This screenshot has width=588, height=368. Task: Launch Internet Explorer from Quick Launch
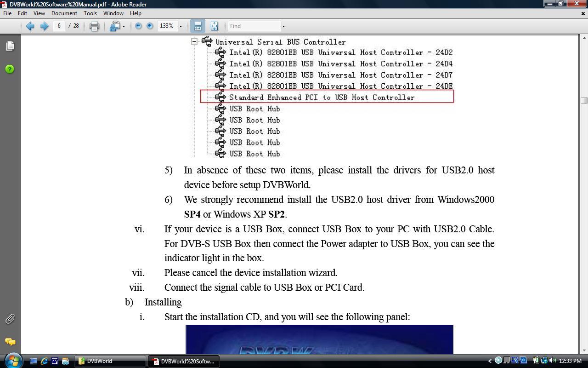point(44,361)
